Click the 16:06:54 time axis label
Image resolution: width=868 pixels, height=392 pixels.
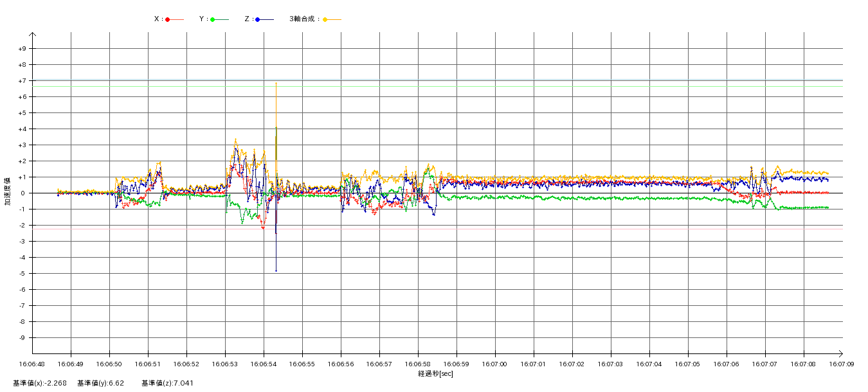coord(264,364)
